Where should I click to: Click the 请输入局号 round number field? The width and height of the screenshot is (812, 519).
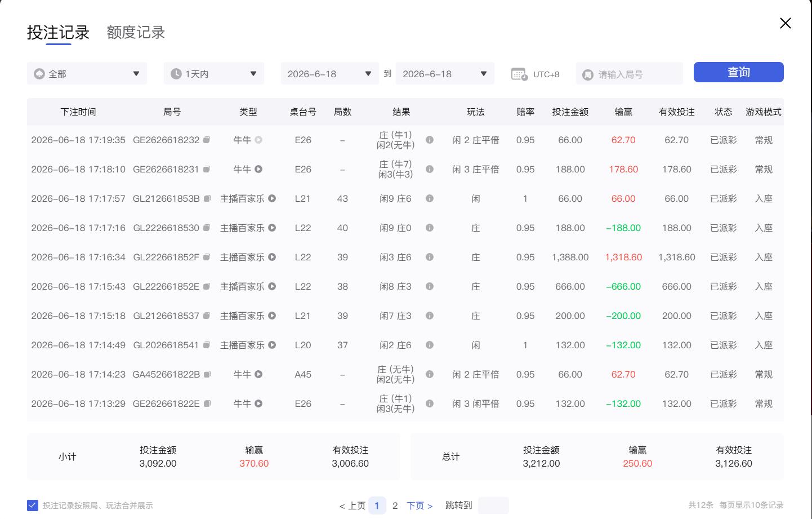pos(629,74)
